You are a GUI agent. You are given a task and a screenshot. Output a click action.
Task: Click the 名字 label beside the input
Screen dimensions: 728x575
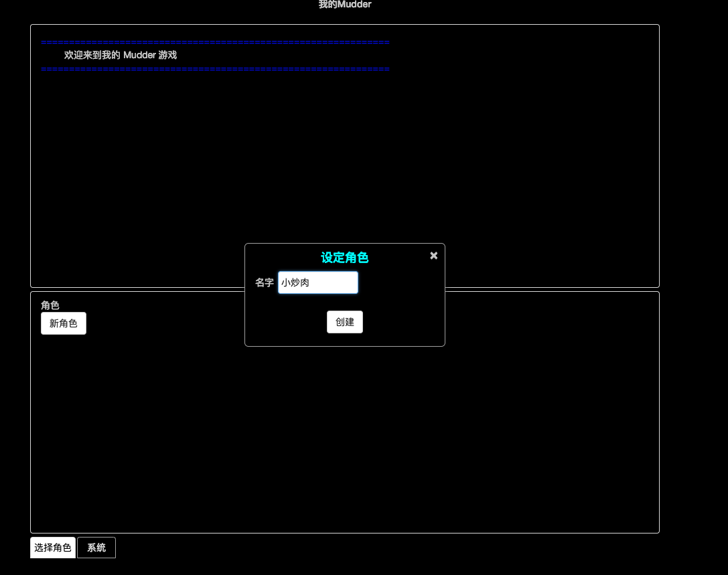coord(264,282)
